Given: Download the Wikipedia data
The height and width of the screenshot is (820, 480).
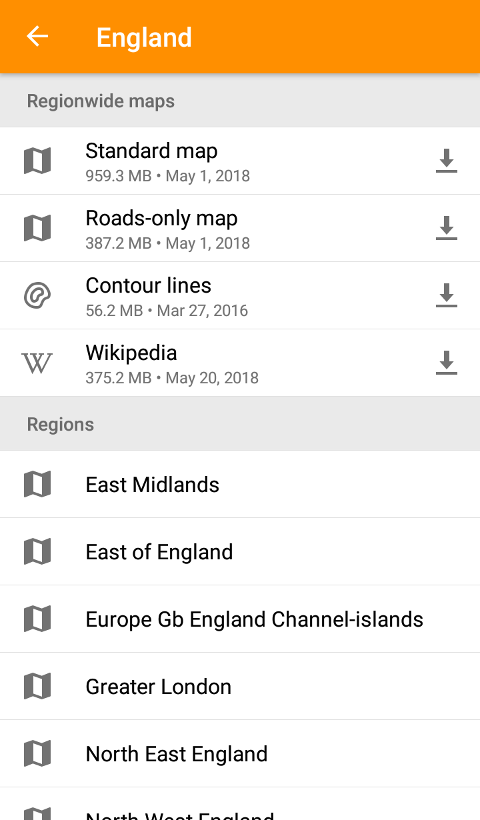Looking at the screenshot, I should (x=446, y=363).
